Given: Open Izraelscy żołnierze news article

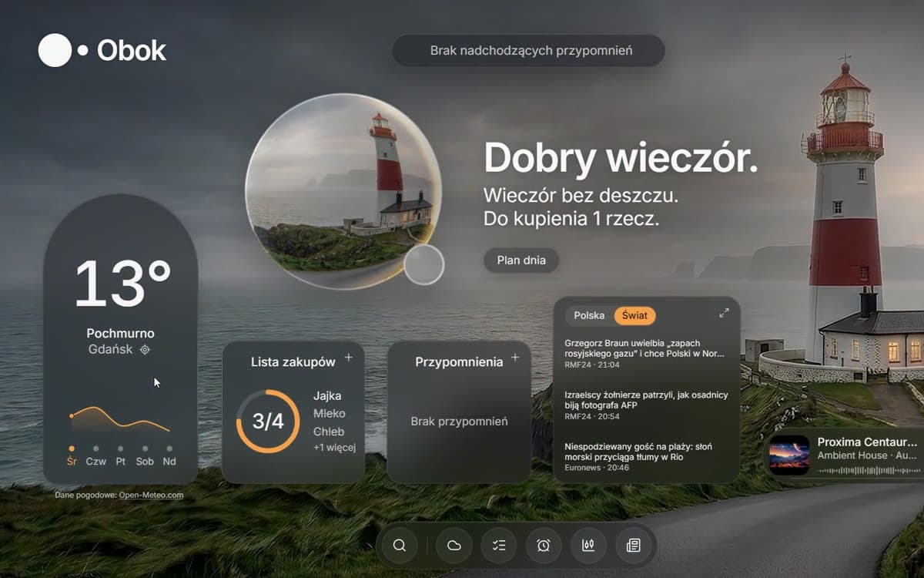Looking at the screenshot, I should 646,400.
